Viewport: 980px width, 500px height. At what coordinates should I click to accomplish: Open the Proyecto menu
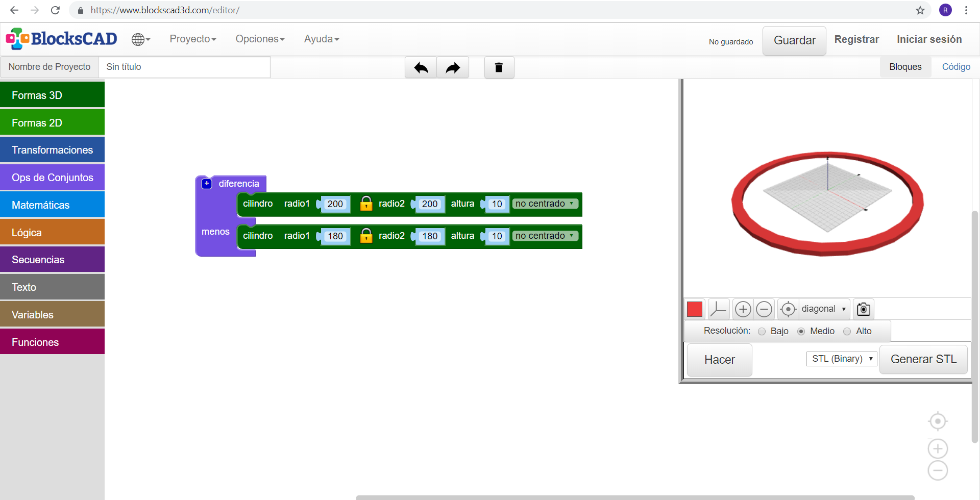(192, 39)
